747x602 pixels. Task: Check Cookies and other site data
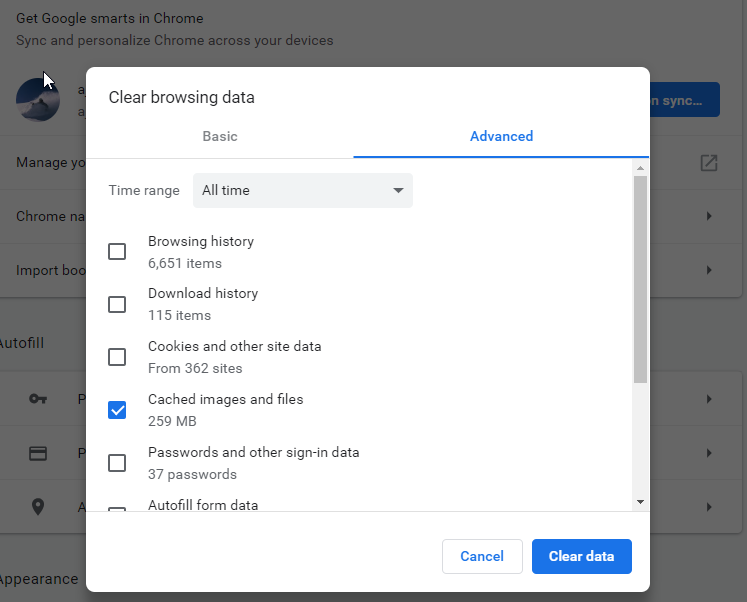click(x=117, y=357)
